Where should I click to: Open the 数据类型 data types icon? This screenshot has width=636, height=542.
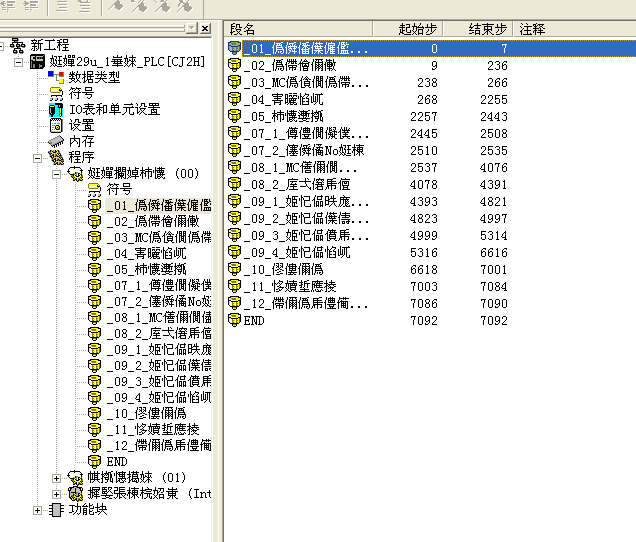pyautogui.click(x=56, y=77)
